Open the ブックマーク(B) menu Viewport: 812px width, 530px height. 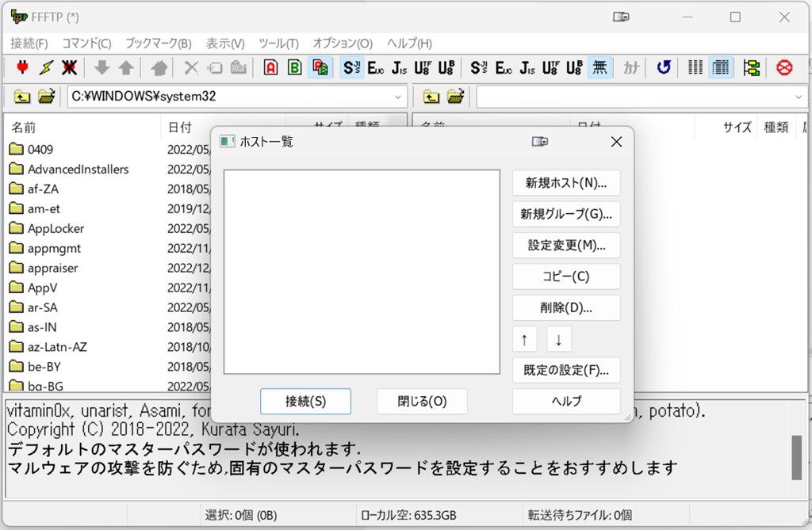[x=158, y=44]
